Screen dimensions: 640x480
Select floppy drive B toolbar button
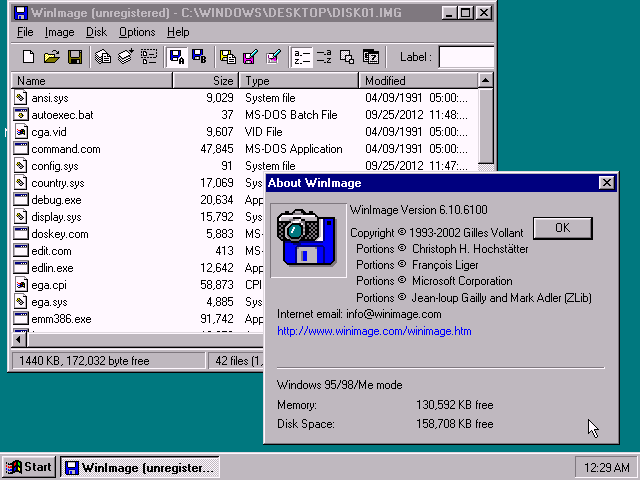point(199,57)
